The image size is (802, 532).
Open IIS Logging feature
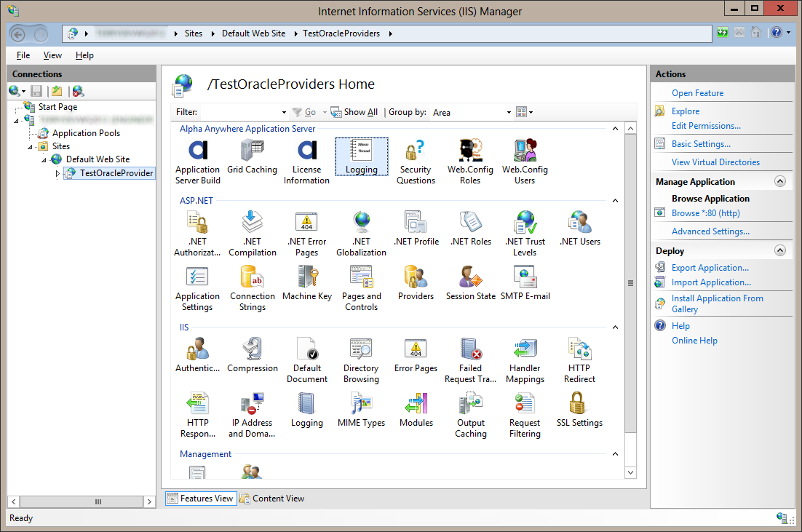pos(307,410)
